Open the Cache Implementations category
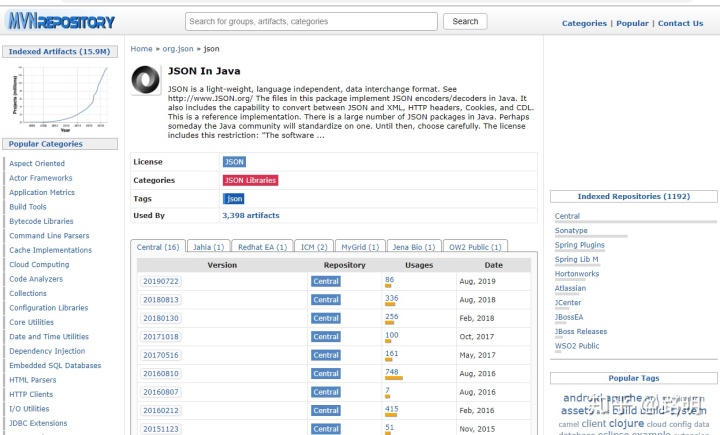This screenshot has width=720, height=435. (51, 250)
